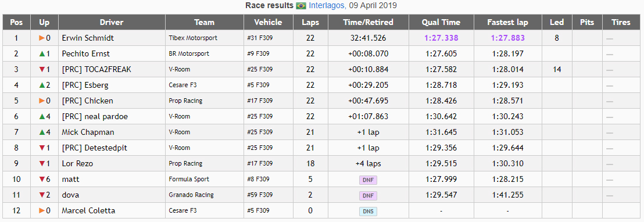
Task: Click the fastest lap 1:28.014
Action: pyautogui.click(x=507, y=69)
